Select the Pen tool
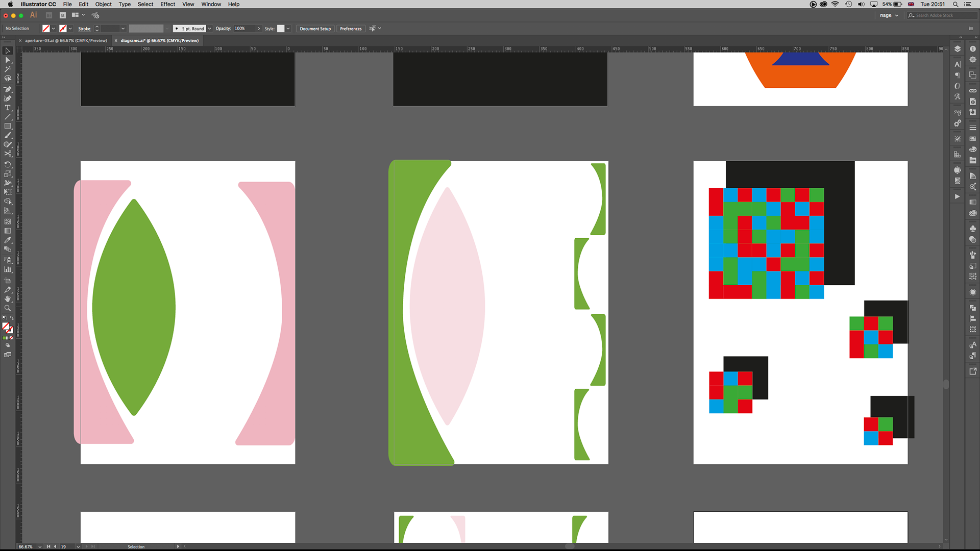The height and width of the screenshot is (551, 980). pos(8,89)
